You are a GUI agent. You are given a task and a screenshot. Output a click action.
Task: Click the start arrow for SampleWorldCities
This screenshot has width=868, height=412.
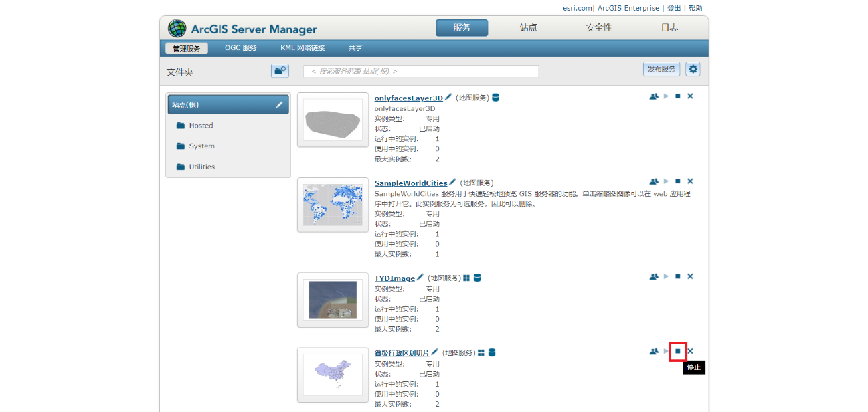coord(666,181)
